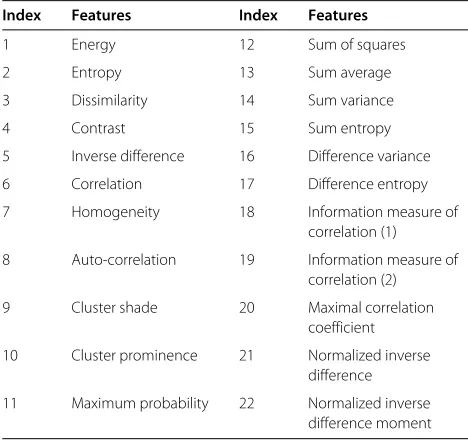
Task: Click Inverse difference in row 5
Action: pyautogui.click(x=128, y=156)
